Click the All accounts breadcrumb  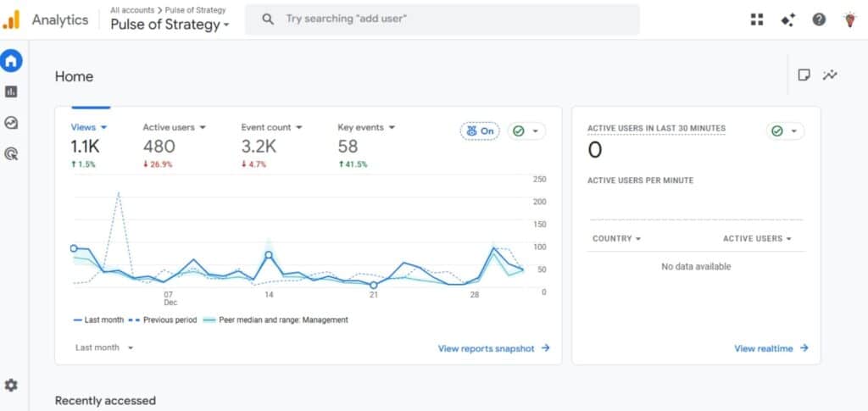[133, 10]
